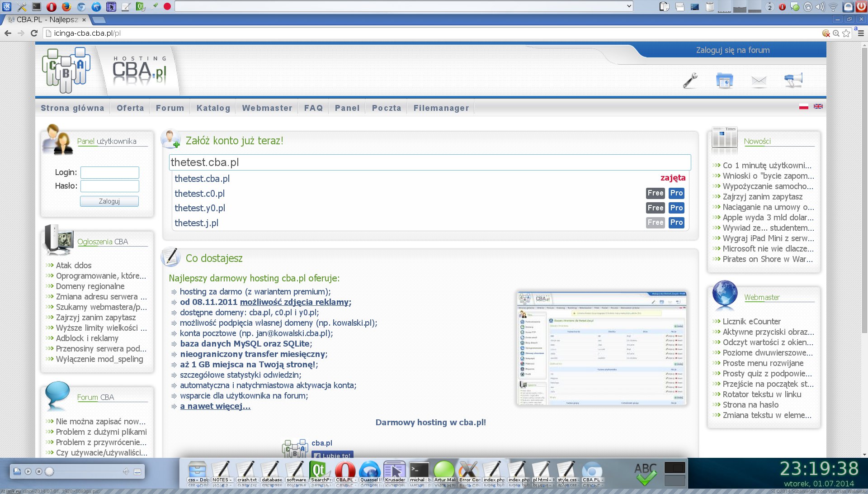
Task: Open the volume speaker tray icon
Action: [x=820, y=7]
